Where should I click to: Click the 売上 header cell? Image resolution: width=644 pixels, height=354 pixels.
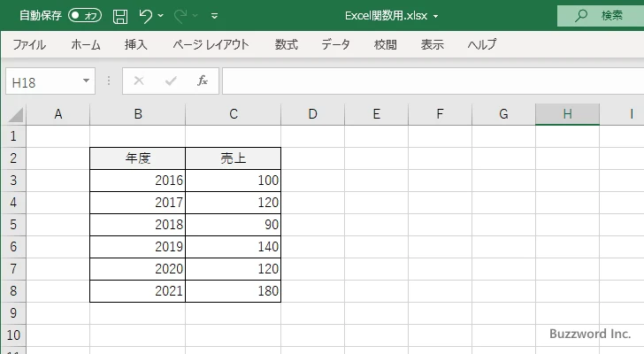coord(234,158)
